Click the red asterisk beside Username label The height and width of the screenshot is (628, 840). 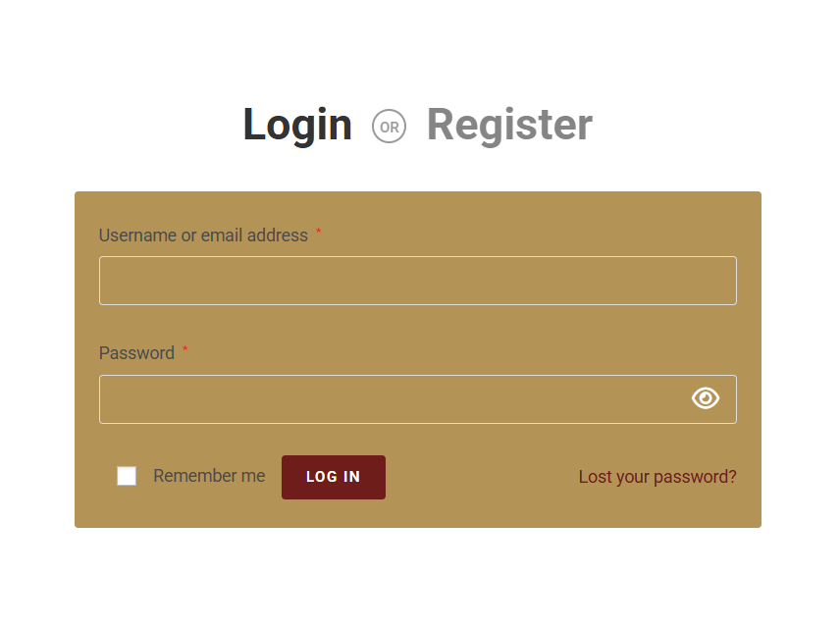[318, 232]
